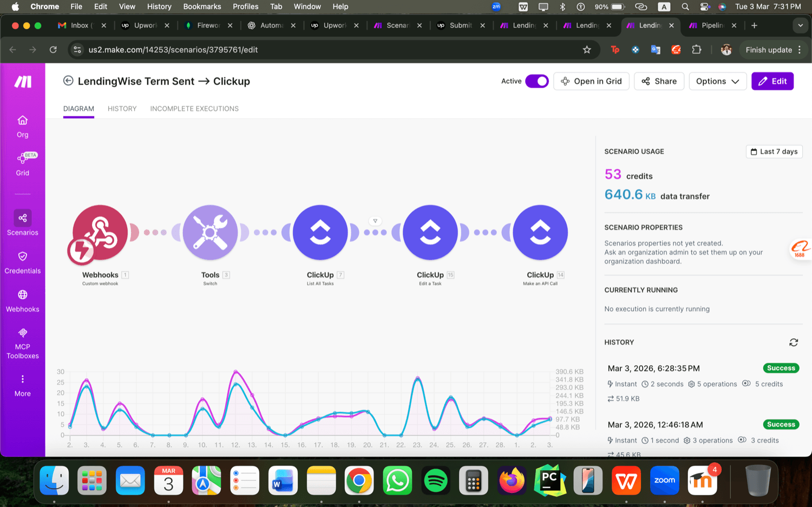Switch to the DIAGRAM tab

(78, 109)
